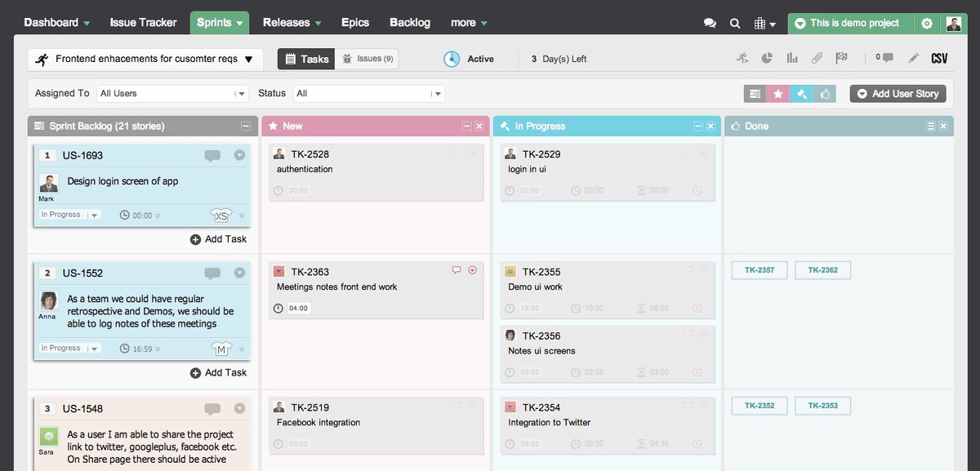Click the pencil edit sprint icon
The width and height of the screenshot is (980, 471).
(x=913, y=58)
